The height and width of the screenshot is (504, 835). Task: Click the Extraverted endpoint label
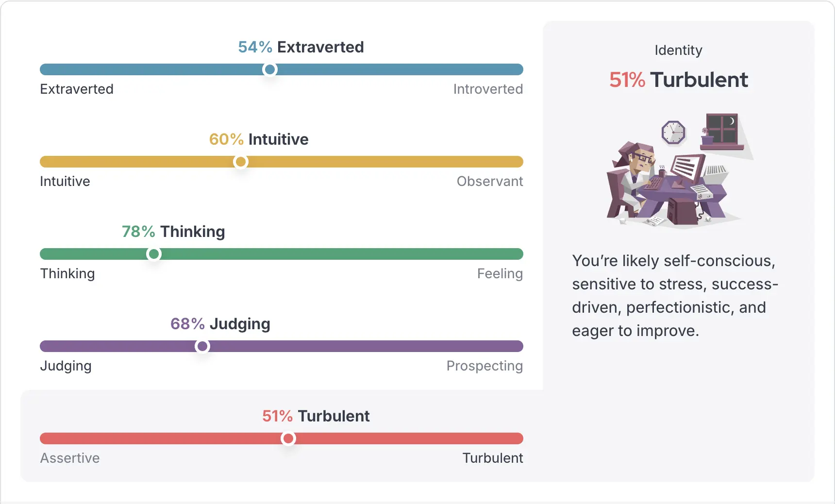click(x=76, y=89)
